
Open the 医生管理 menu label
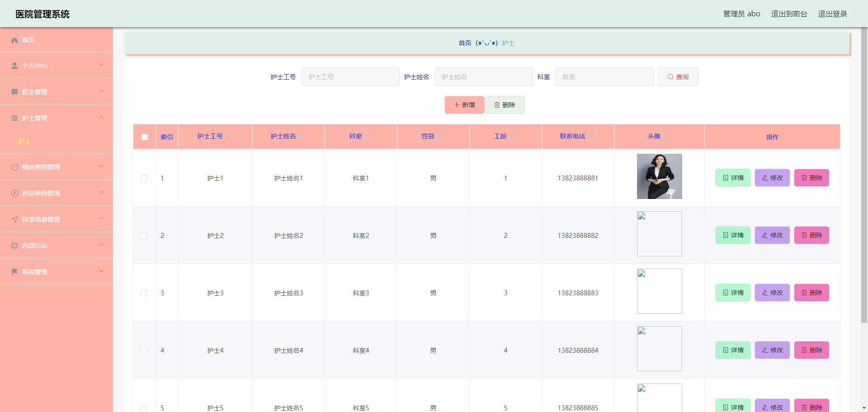coord(35,92)
